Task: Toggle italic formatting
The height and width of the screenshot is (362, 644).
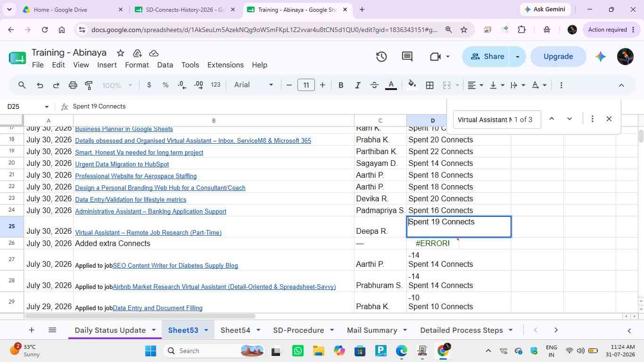Action: pos(357,85)
